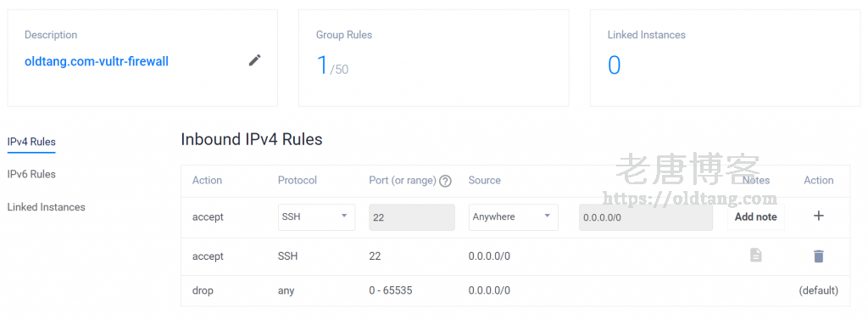
Task: Focus the port field showing 22
Action: coord(412,216)
